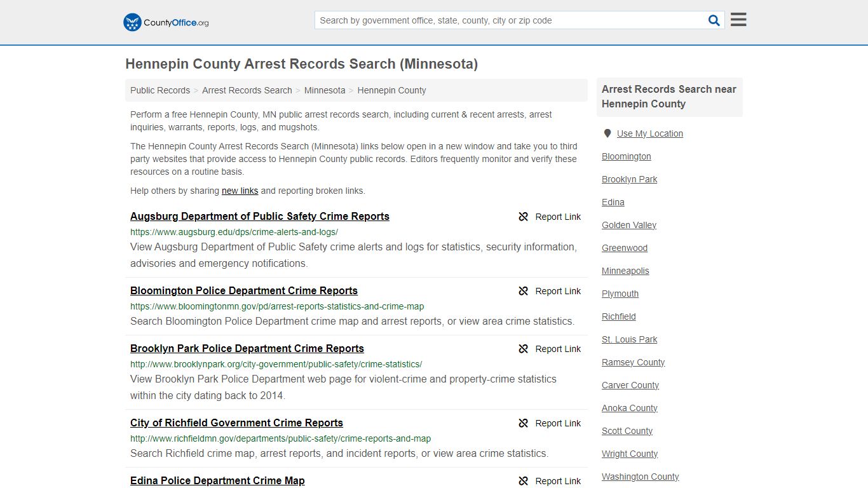Open Plymouth in sidebar
Viewport: 868px width, 488px height.
(620, 294)
